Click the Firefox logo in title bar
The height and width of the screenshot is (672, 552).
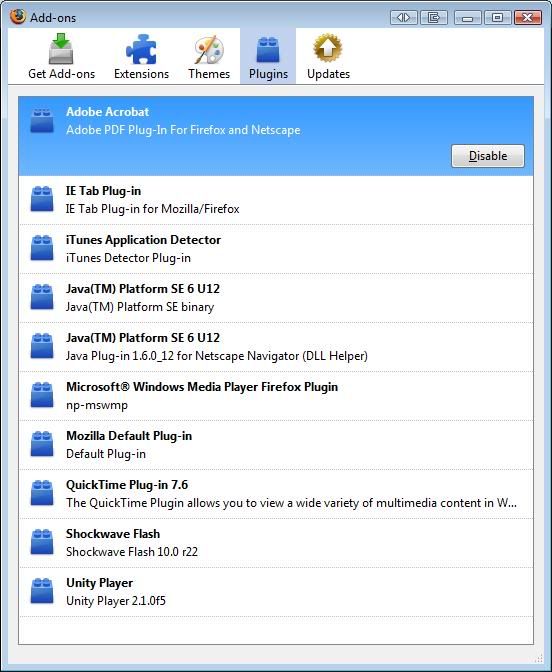tap(18, 17)
